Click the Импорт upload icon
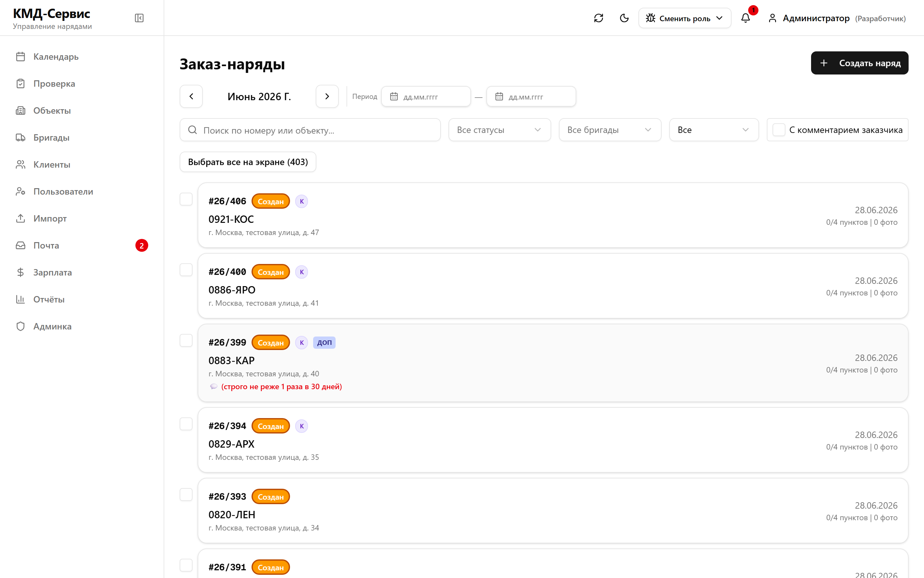Screen dimensions: 924x578 click(21, 218)
